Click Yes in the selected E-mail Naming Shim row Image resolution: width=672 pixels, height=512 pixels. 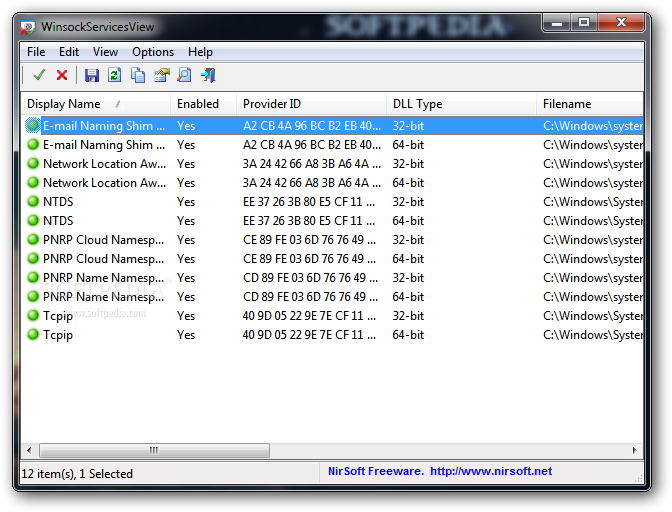point(186,126)
